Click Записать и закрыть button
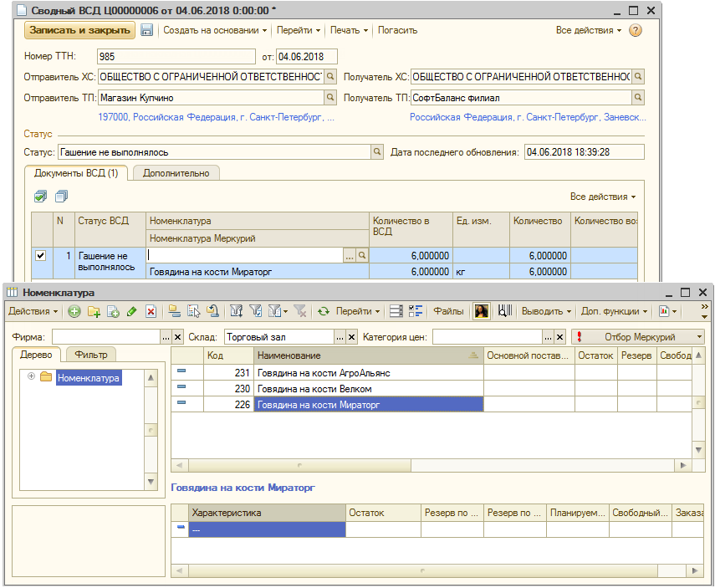This screenshot has height=588, width=715. [x=79, y=30]
